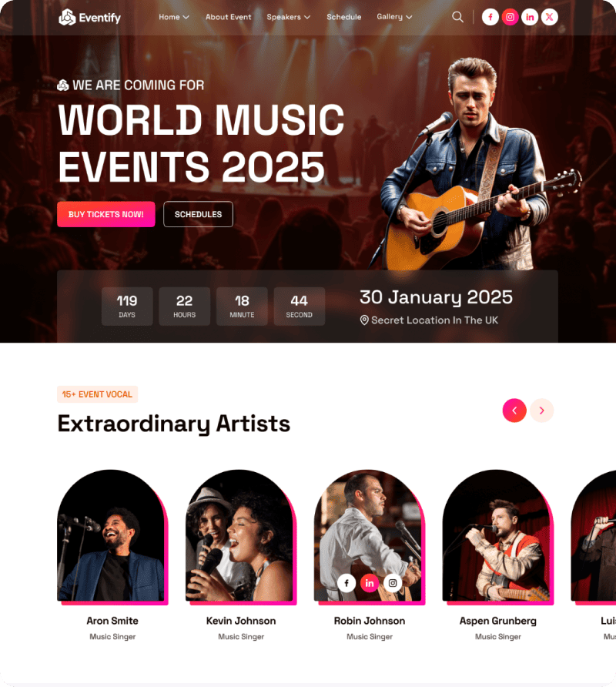The width and height of the screenshot is (616, 687).
Task: Open the X (Twitter) icon in the header
Action: point(550,17)
